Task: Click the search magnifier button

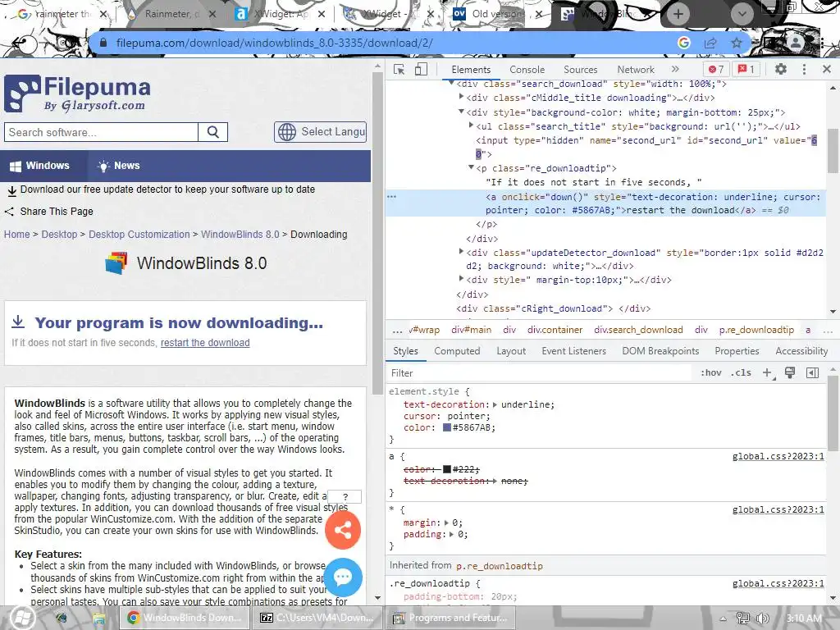Action: 212,132
